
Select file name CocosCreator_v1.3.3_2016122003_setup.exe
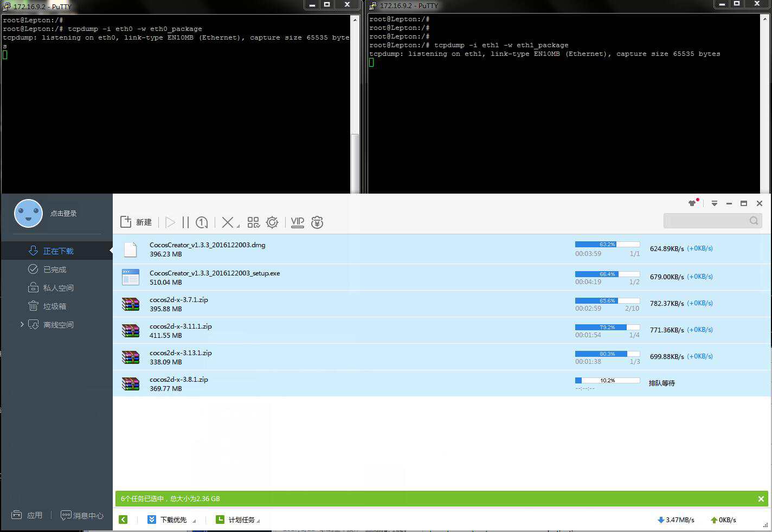click(215, 273)
